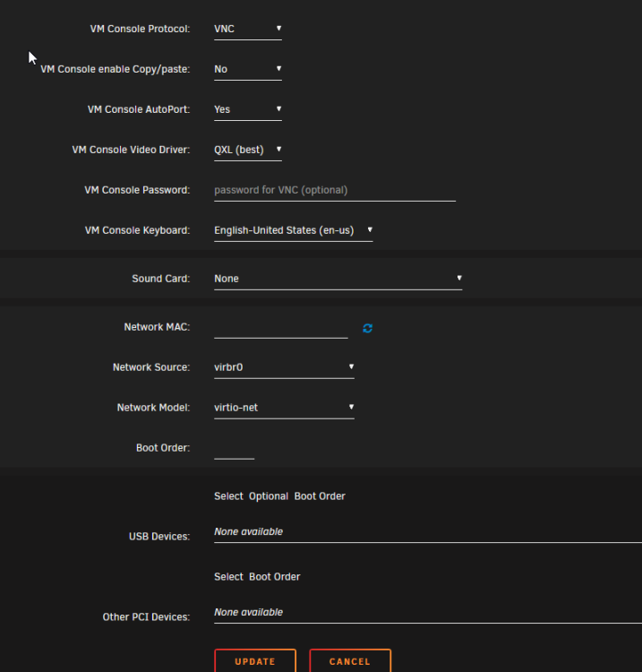Click the VM Console Keyboard label
This screenshot has width=642, height=672.
pos(138,230)
